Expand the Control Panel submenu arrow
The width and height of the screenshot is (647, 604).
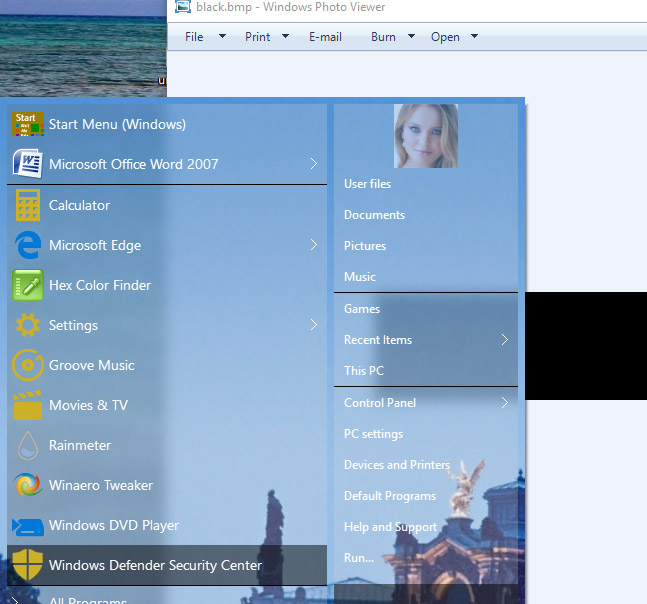pos(504,403)
